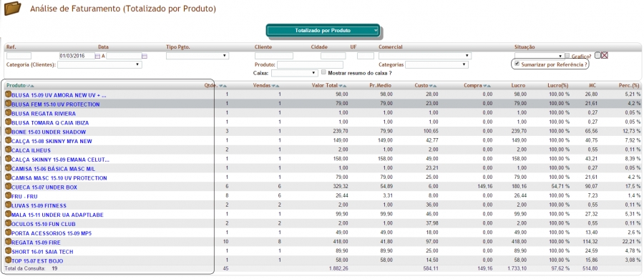Click the Produto filter text field
Screen dimensions: 644x279
coord(310,64)
